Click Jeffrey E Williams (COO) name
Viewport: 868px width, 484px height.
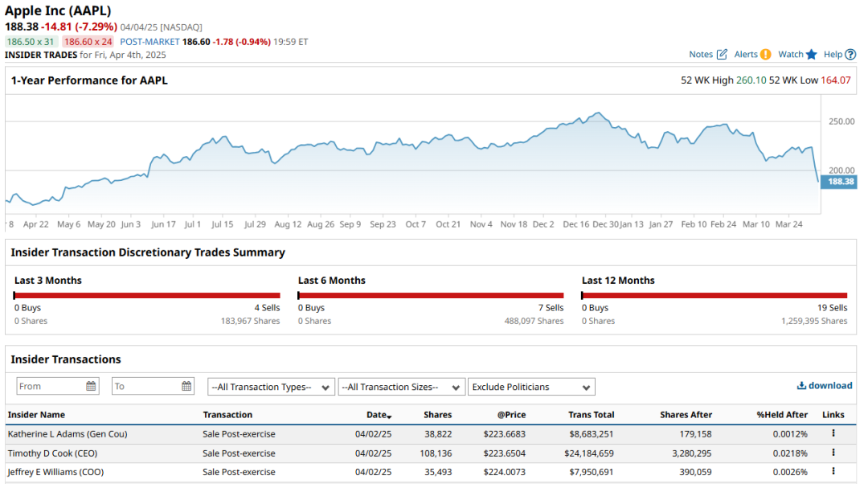56,472
